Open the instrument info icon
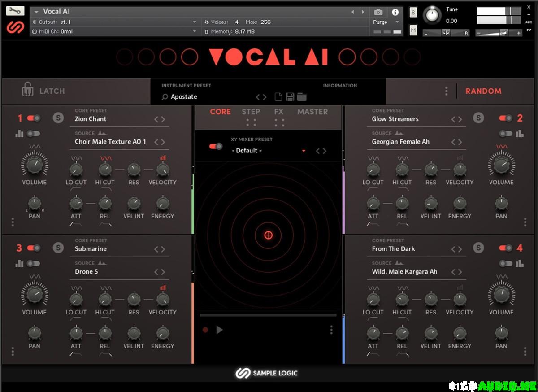This screenshot has width=538, height=392. click(x=395, y=12)
